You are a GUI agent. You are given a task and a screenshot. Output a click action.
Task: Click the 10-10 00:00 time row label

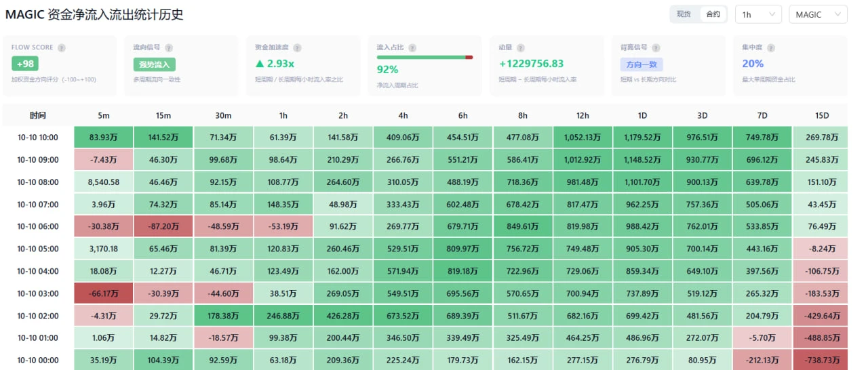tap(38, 361)
